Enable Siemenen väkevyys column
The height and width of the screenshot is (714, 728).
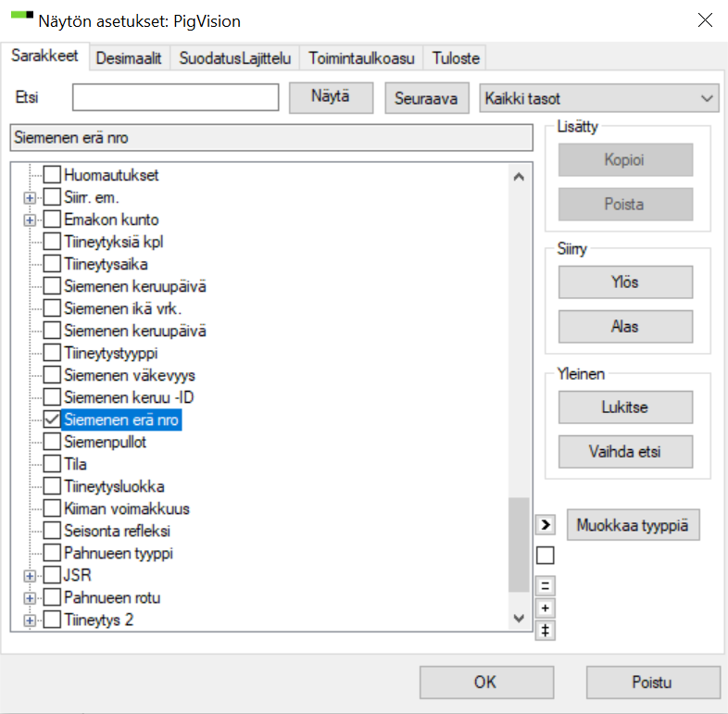[52, 375]
